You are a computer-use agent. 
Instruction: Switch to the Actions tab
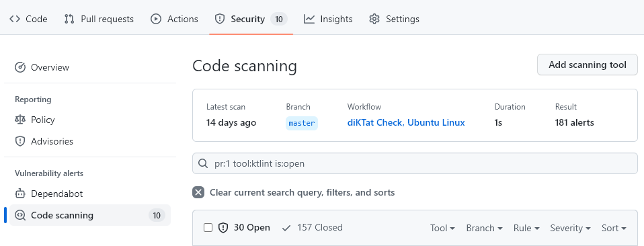pos(174,19)
